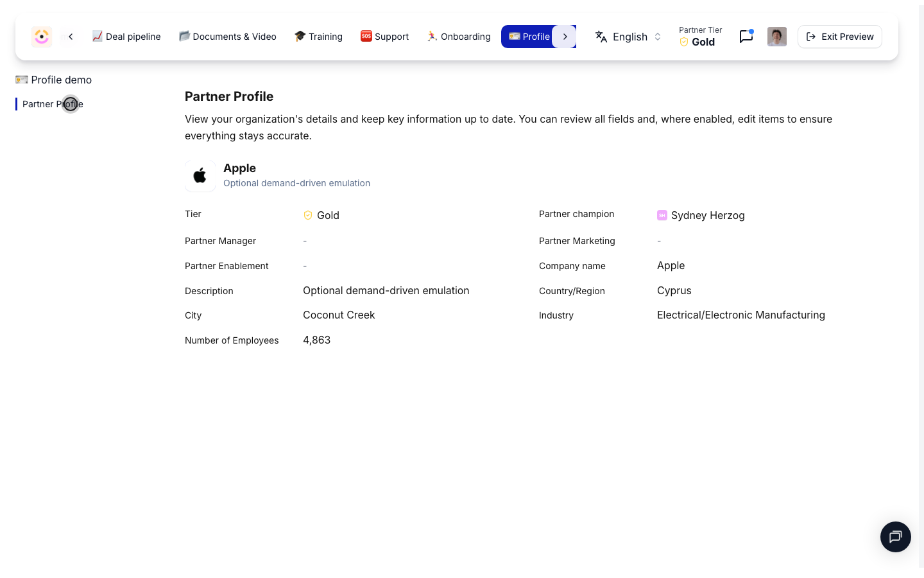
Task: Click the Gold tier shield icon in details
Action: pyautogui.click(x=308, y=215)
